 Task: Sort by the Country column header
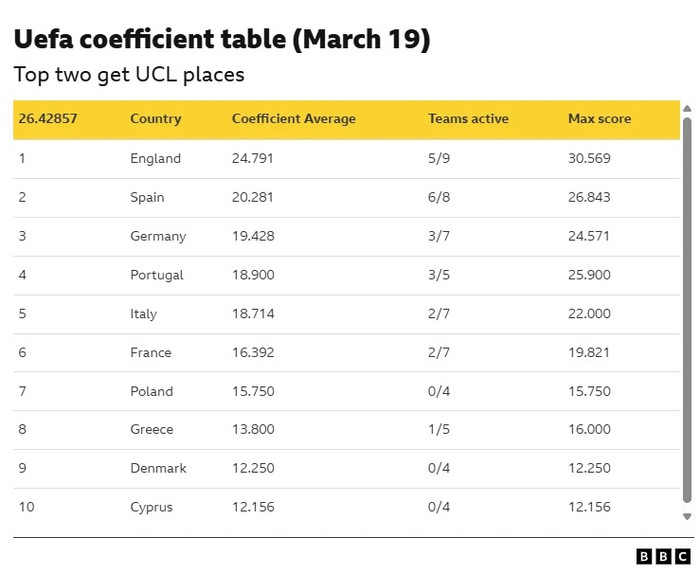pos(155,119)
